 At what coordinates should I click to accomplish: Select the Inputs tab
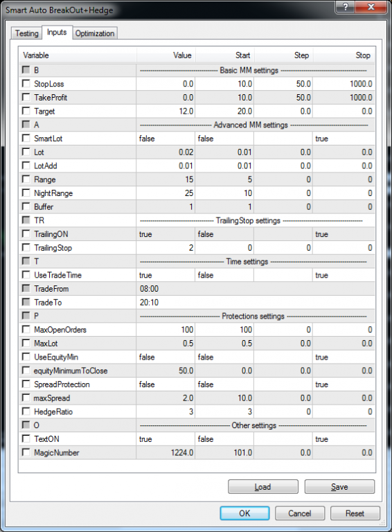[x=57, y=33]
